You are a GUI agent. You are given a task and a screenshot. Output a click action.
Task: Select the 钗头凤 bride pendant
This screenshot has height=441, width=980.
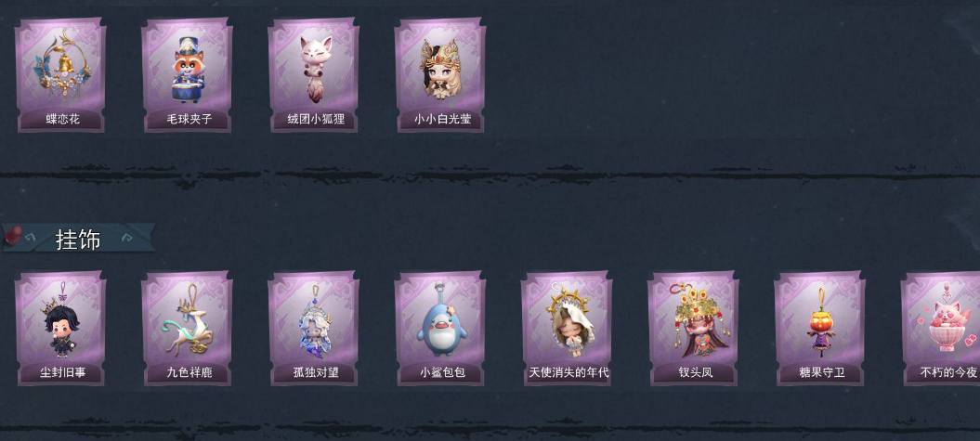point(694,328)
